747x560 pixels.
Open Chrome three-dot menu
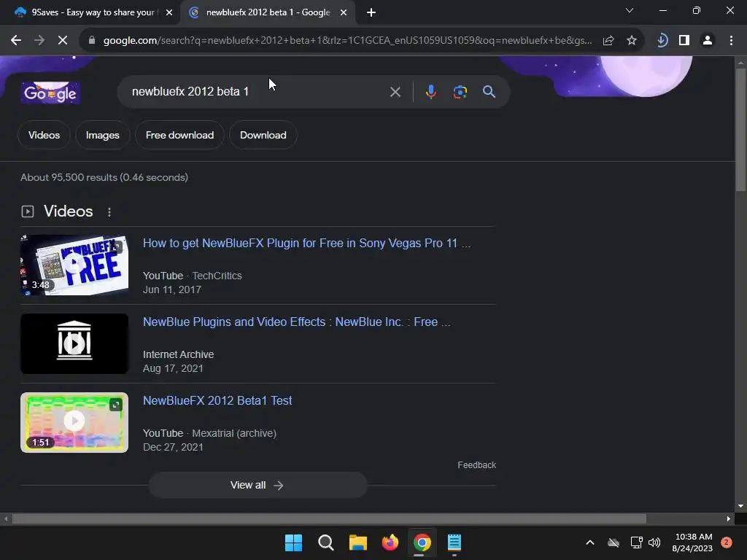click(x=731, y=41)
